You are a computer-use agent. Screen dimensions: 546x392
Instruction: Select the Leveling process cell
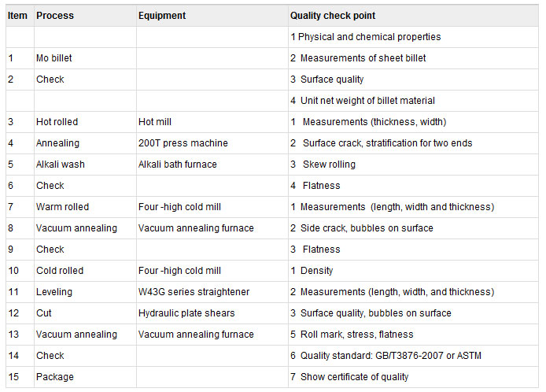[x=85, y=292]
